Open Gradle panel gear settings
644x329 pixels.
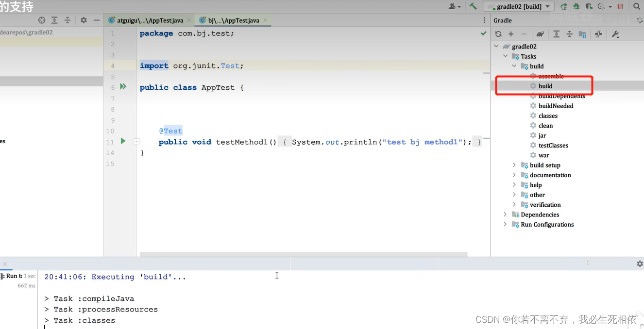coord(640,20)
